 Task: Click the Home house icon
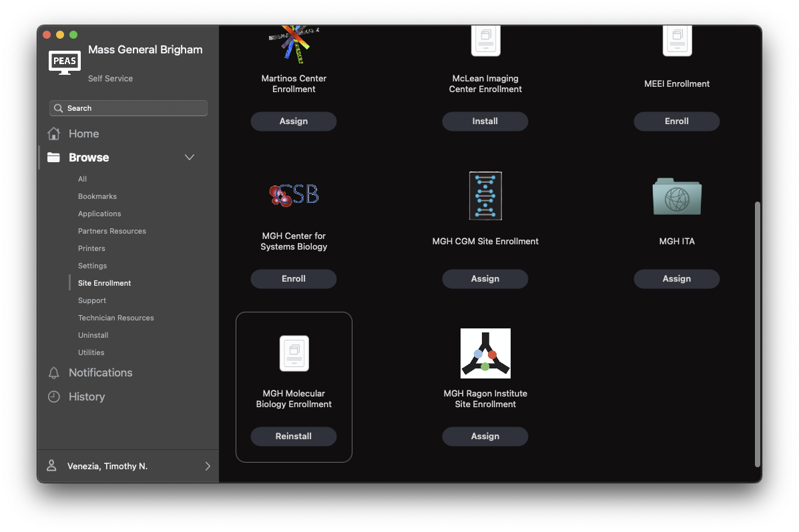pos(54,134)
